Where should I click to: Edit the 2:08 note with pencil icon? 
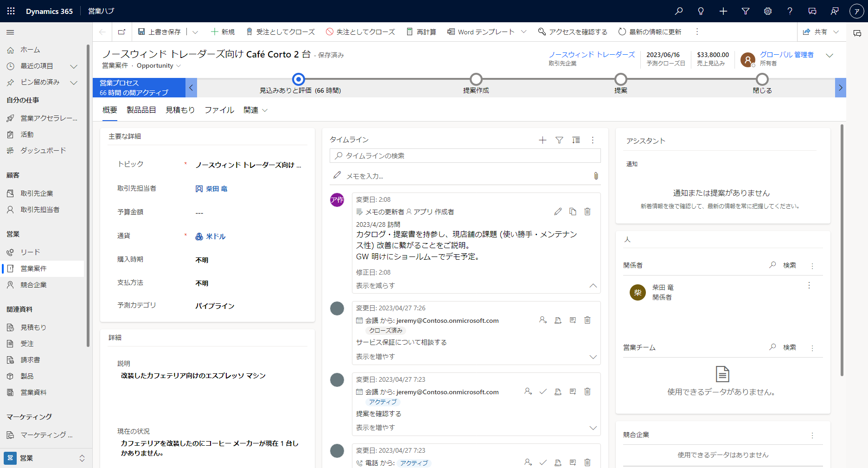(558, 212)
